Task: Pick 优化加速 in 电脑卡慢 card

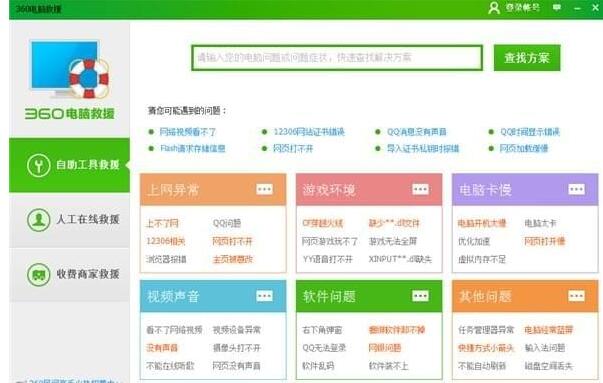Action: click(474, 241)
